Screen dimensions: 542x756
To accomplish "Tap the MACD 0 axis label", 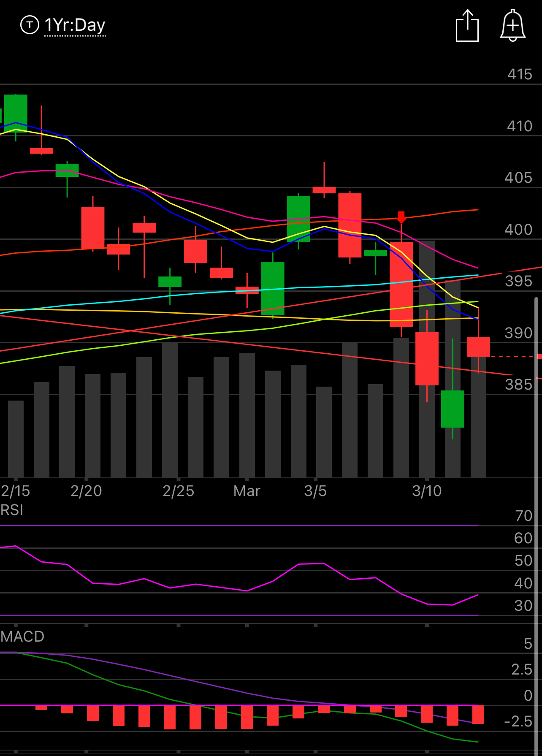I will tap(528, 695).
